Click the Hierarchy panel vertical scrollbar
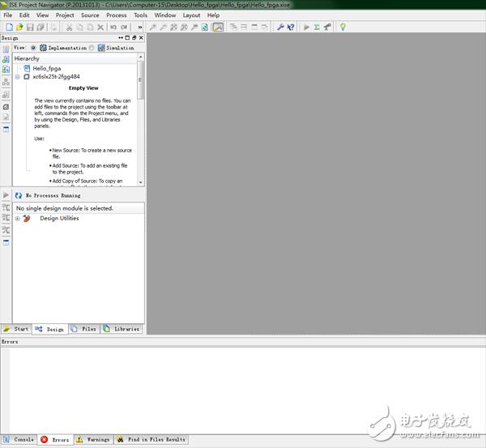 coord(141,122)
